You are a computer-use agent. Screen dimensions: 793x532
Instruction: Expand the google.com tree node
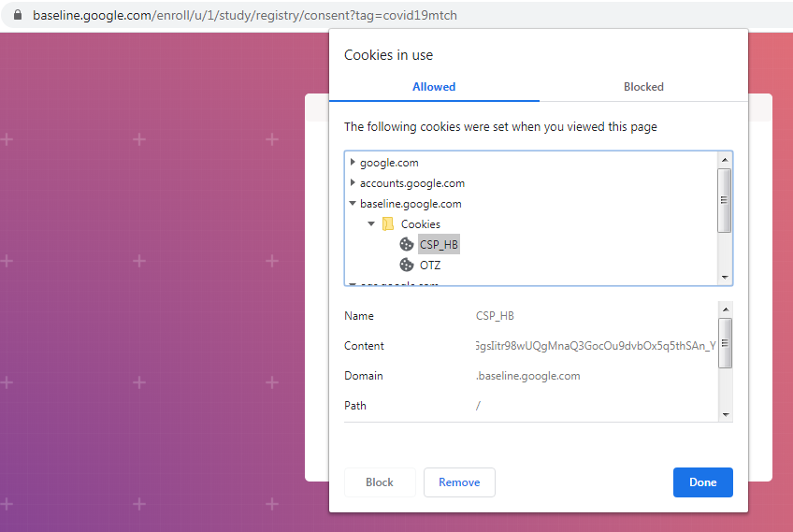[x=352, y=163]
